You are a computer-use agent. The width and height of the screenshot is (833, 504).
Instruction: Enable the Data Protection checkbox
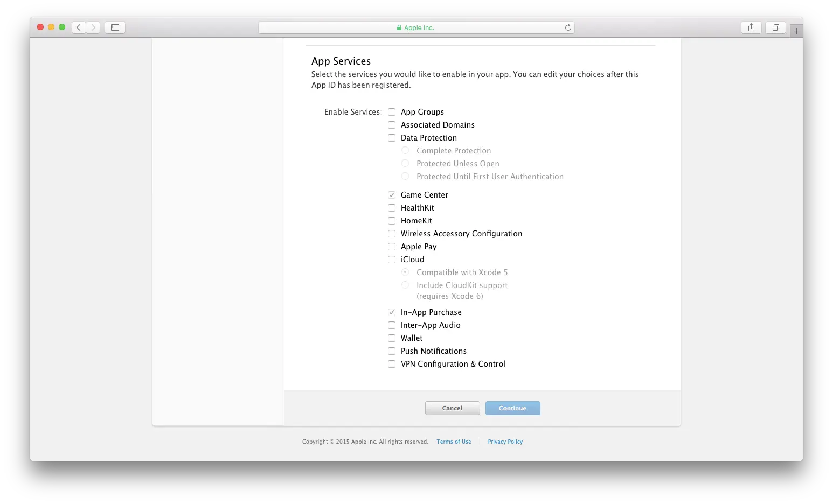point(392,138)
